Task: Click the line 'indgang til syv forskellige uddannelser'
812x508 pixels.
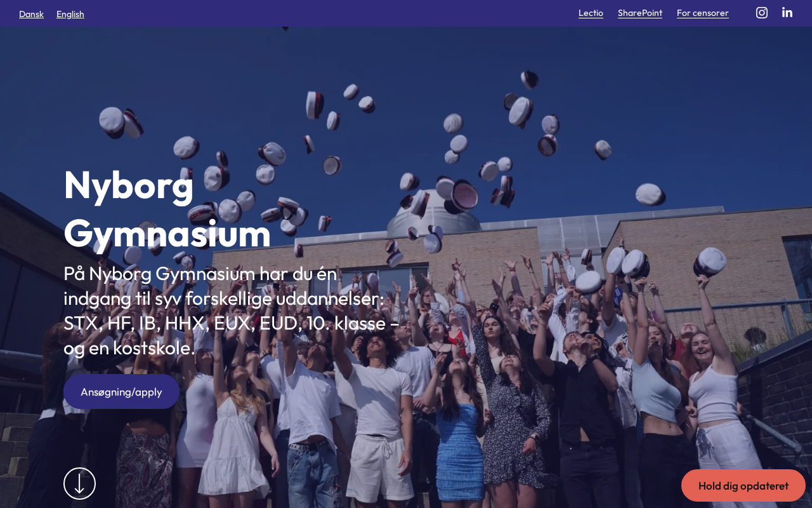Action: click(x=224, y=298)
